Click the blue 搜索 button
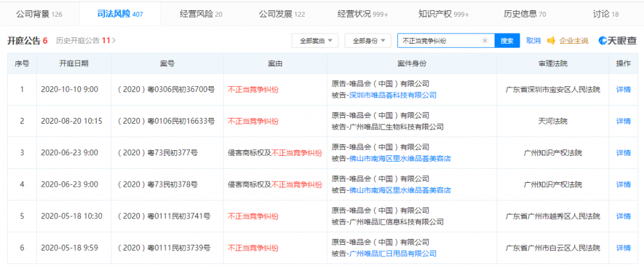Image resolution: width=644 pixels, height=266 pixels. (x=507, y=41)
